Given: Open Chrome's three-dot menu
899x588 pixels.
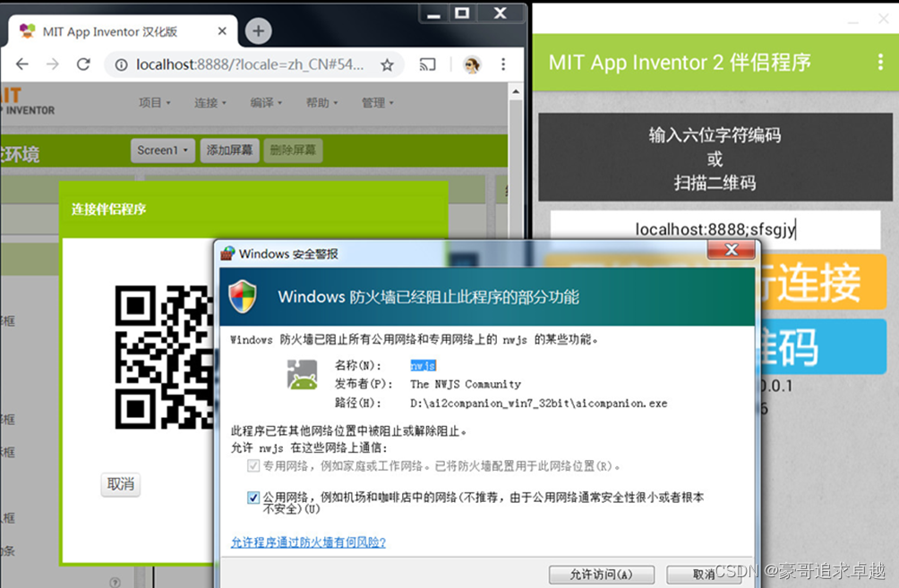Looking at the screenshot, I should click(503, 64).
